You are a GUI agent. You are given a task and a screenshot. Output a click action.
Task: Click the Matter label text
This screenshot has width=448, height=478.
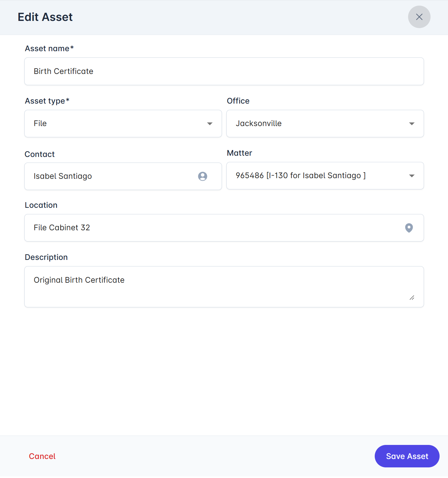click(x=239, y=153)
